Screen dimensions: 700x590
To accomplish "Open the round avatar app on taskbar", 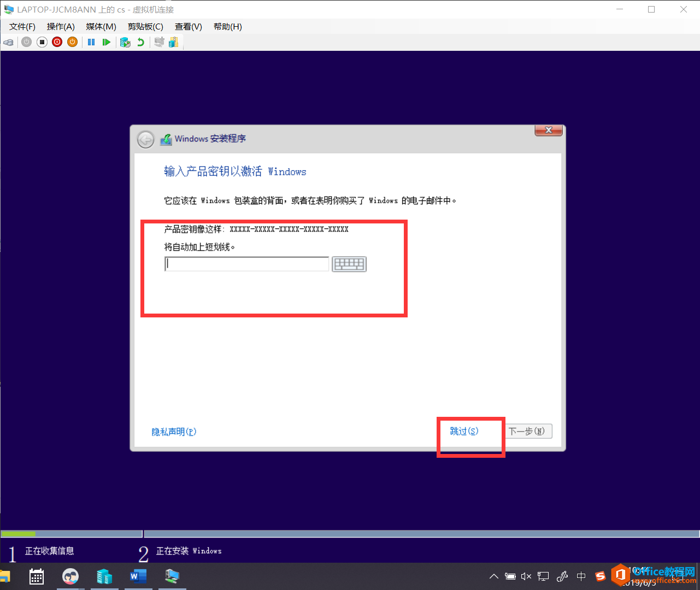I will 70,576.
